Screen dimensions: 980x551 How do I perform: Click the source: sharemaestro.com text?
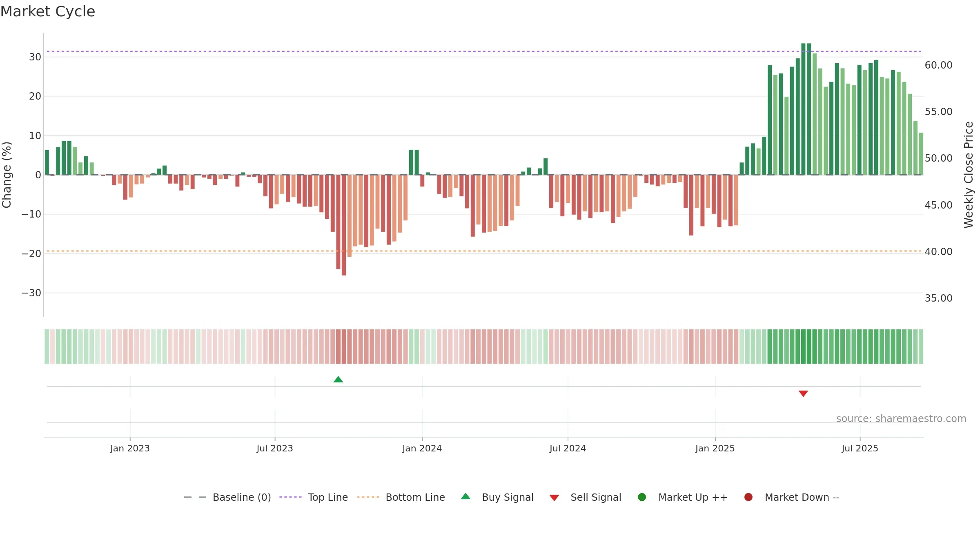[x=901, y=419]
